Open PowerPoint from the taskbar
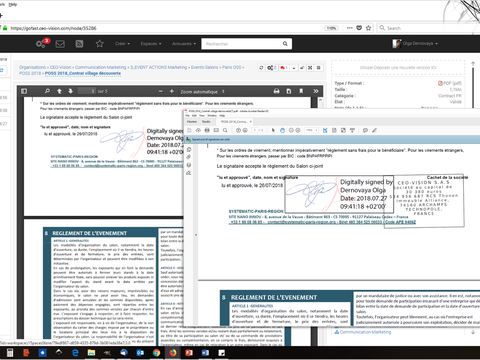The image size is (480, 360). click(x=189, y=353)
